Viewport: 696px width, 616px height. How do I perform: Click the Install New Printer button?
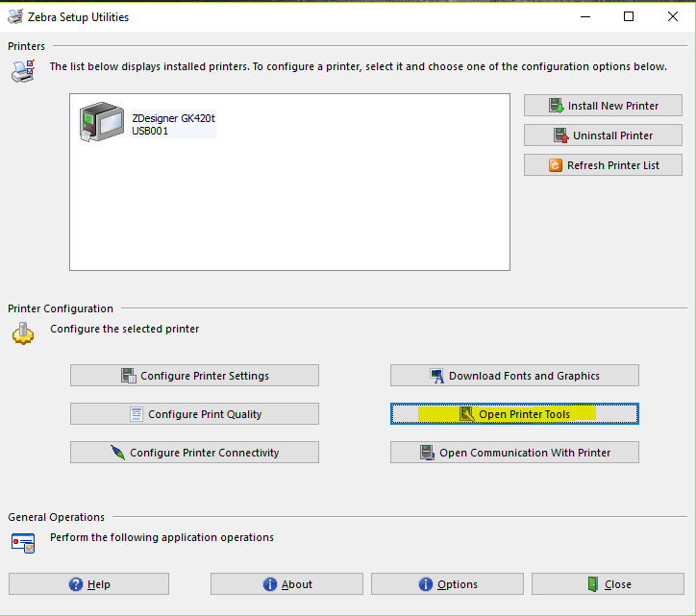tap(603, 105)
